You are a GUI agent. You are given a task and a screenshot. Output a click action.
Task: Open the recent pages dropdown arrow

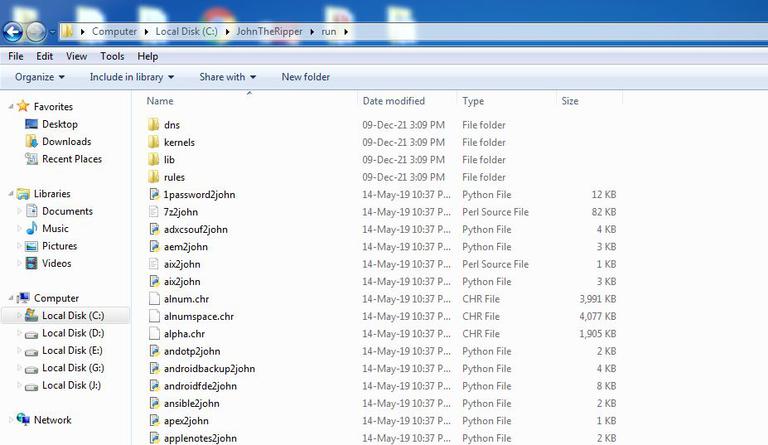click(52, 32)
